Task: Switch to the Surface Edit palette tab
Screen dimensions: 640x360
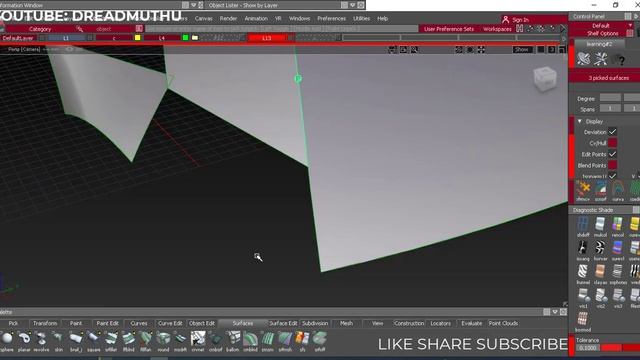Action: click(283, 323)
